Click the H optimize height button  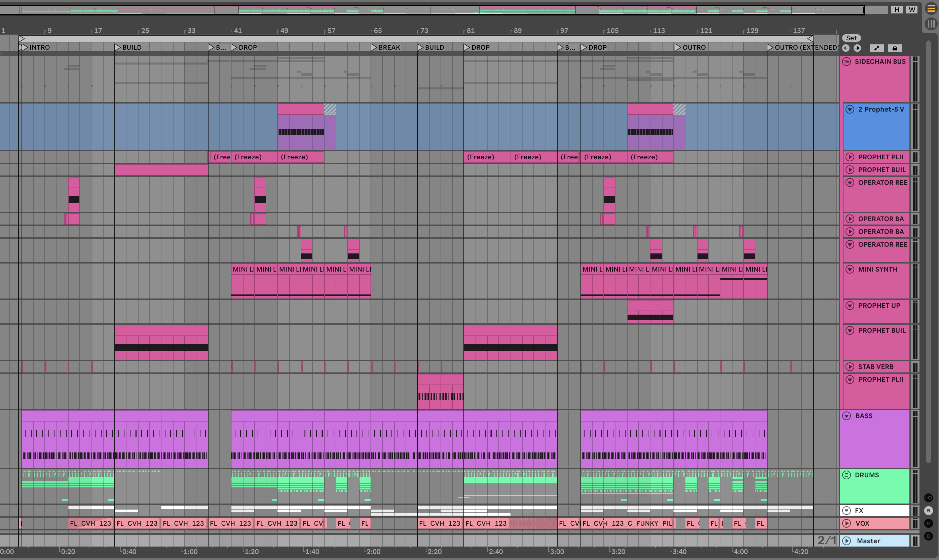click(x=897, y=10)
